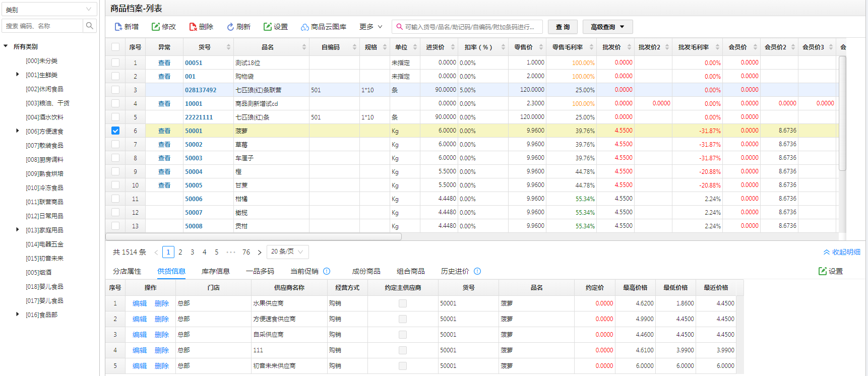
Task: Click pagination ellipsis to jump pages
Action: pyautogui.click(x=231, y=252)
